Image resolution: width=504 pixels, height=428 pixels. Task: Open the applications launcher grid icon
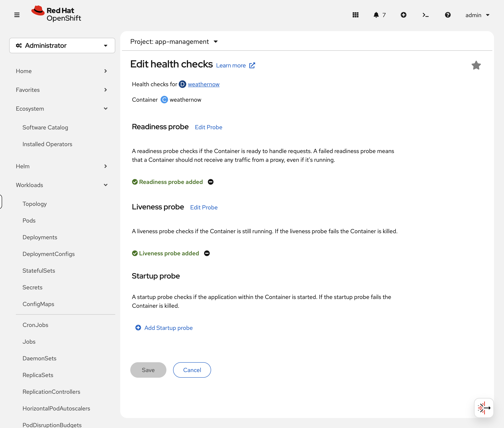coord(356,15)
